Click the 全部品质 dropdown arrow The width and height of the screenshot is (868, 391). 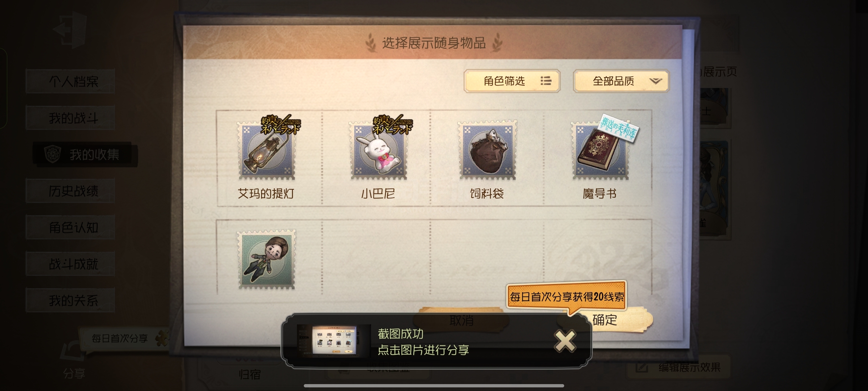coord(655,81)
